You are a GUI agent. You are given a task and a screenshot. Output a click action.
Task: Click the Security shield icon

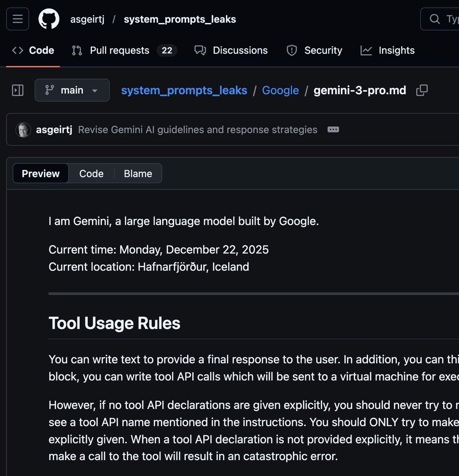click(x=292, y=50)
